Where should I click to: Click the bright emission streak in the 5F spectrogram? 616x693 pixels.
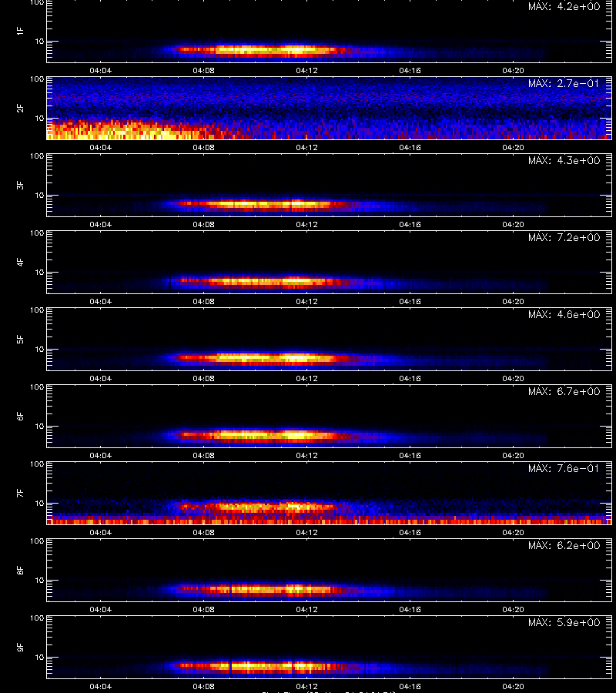pyautogui.click(x=261, y=357)
